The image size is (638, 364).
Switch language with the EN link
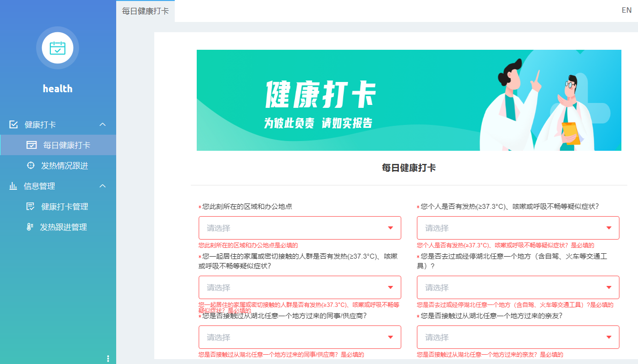coord(627,10)
